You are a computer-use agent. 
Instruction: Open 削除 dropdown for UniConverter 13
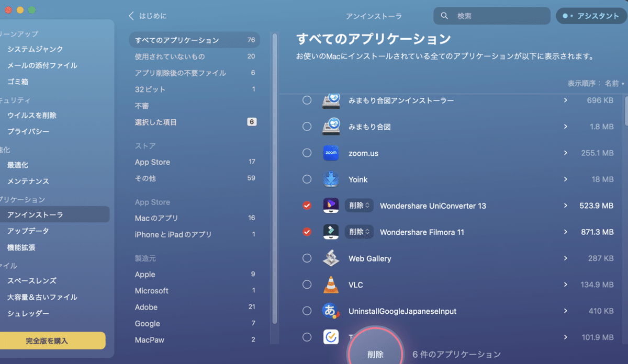tap(359, 206)
